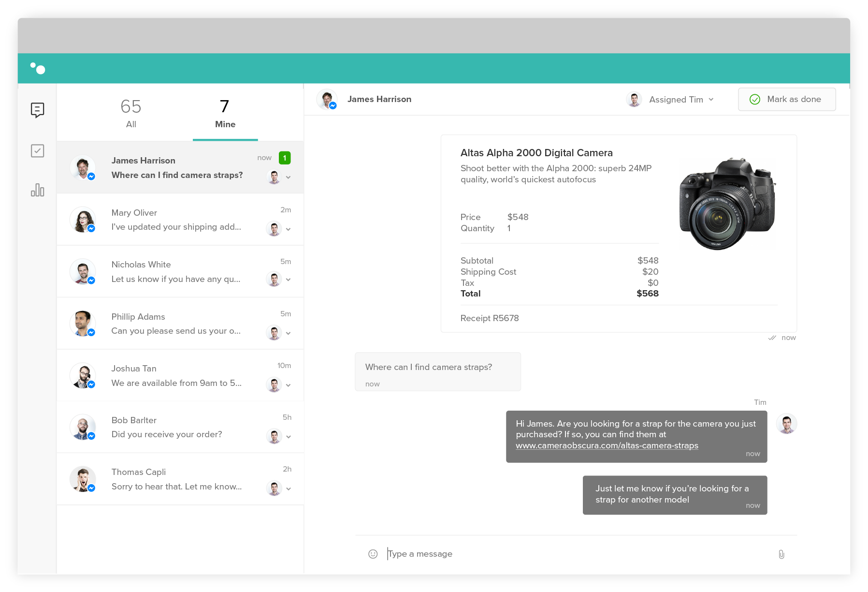The image size is (868, 592).
Task: Open the analytics bar chart icon
Action: [37, 190]
